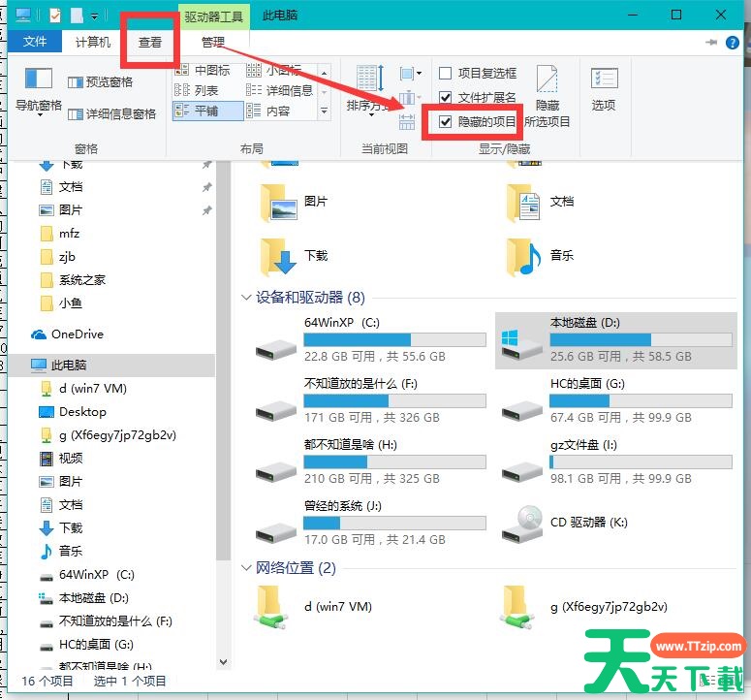The height and width of the screenshot is (700, 751).
Task: Toggle the Preview pane (预览窗格)
Action: (x=100, y=82)
